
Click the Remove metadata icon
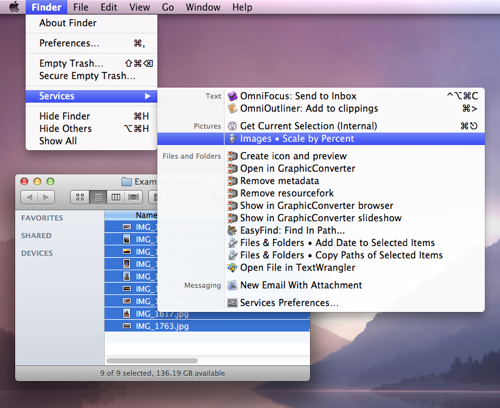point(232,181)
